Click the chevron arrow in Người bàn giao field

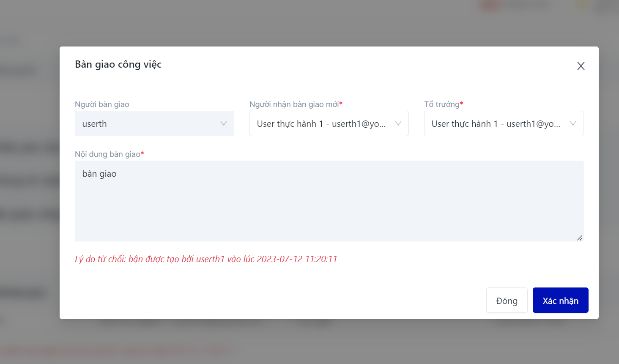click(224, 123)
